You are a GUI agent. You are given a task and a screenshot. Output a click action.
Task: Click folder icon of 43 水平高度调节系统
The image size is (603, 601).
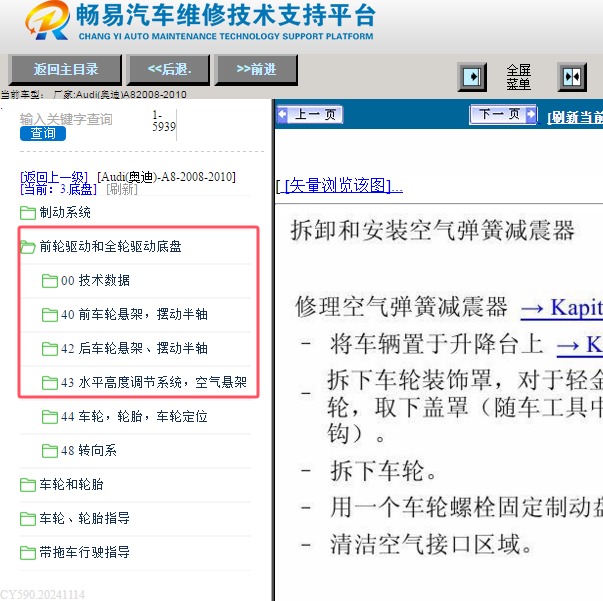[50, 383]
